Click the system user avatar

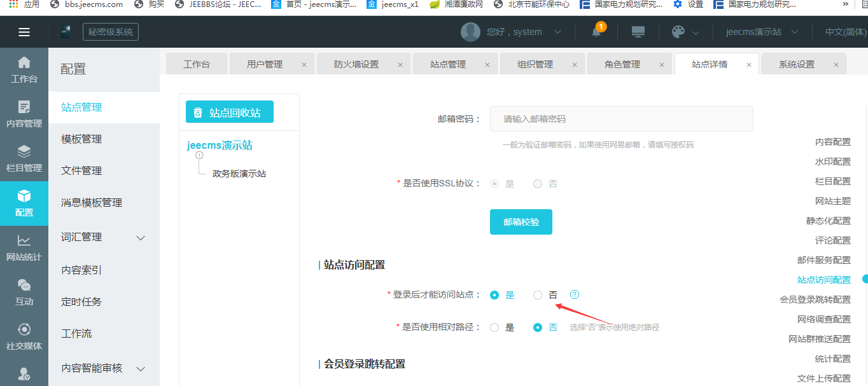(x=470, y=32)
